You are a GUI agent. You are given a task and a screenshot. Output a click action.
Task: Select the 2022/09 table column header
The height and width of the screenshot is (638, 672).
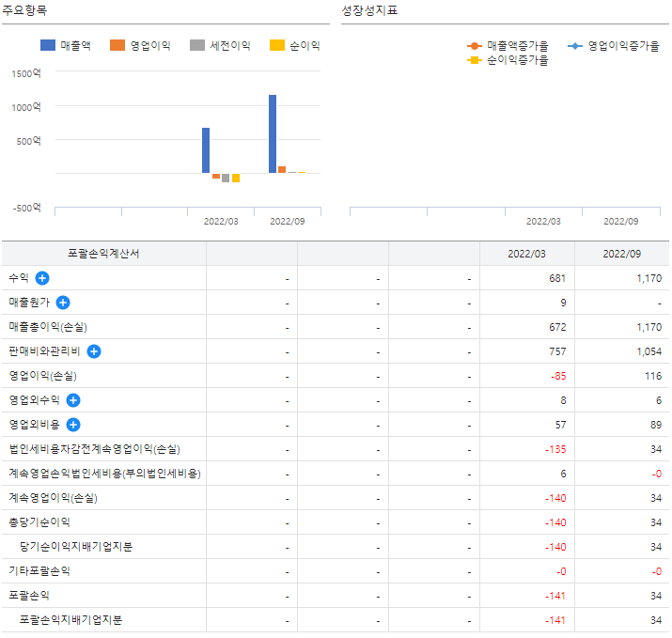(622, 254)
